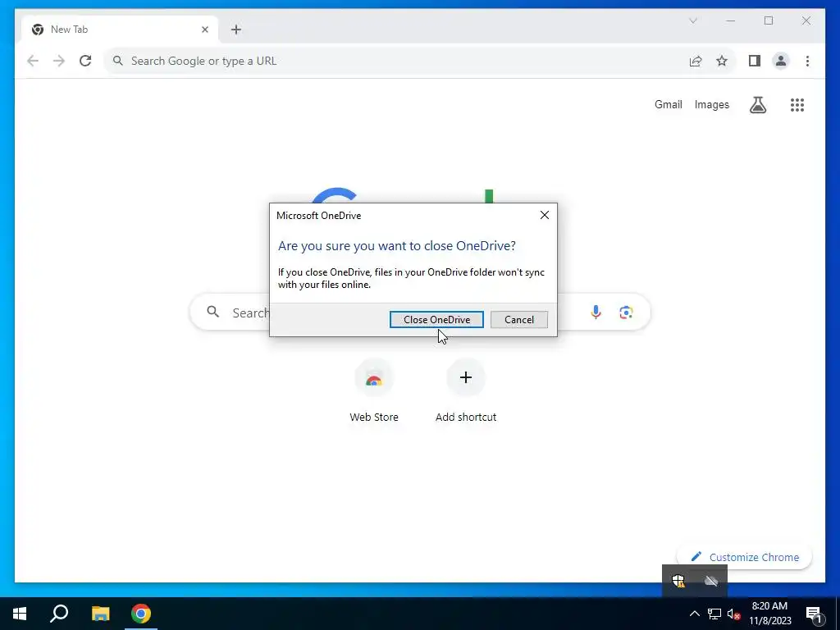Viewport: 840px width, 630px height.
Task: Click the Google search box magnifier
Action: [x=212, y=312]
